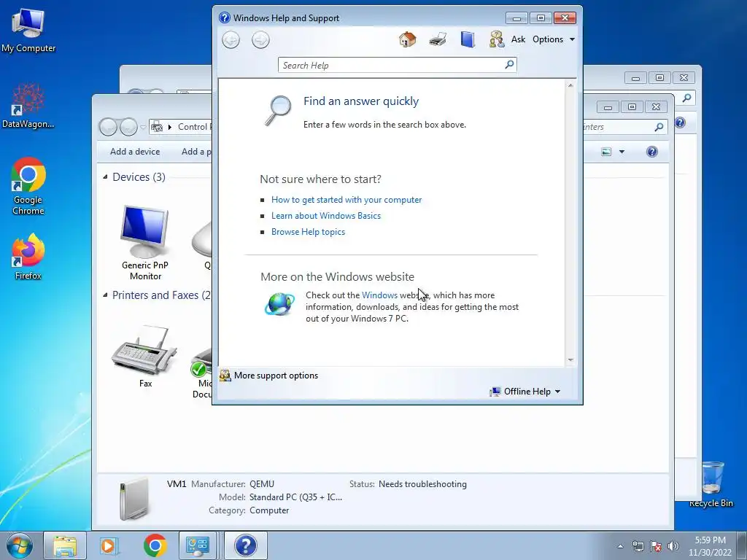
Task: Open Browse Help book icon
Action: pyautogui.click(x=468, y=39)
